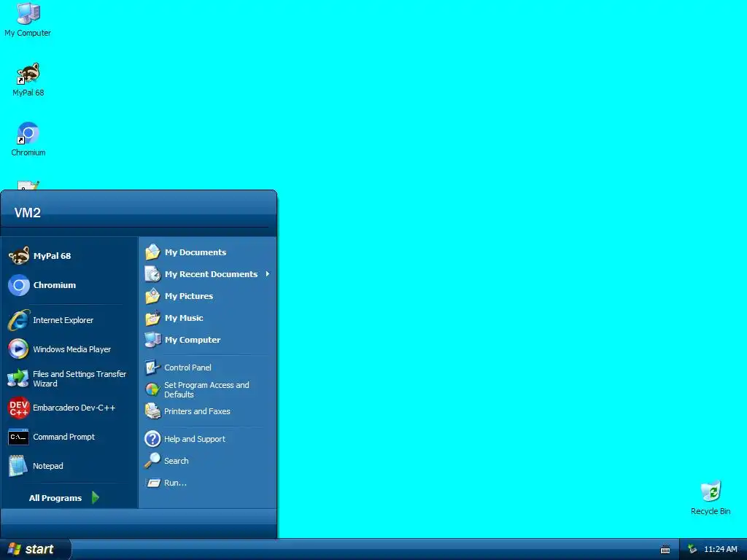Viewport: 747px width, 560px height.
Task: Launch Chromium icon in Start menu
Action: (19, 285)
